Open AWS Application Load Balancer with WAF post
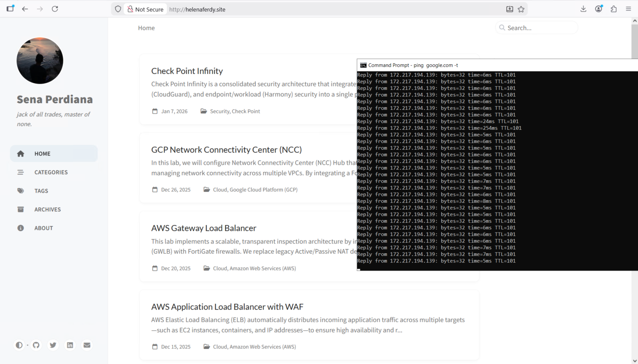The image size is (638, 364). [227, 306]
